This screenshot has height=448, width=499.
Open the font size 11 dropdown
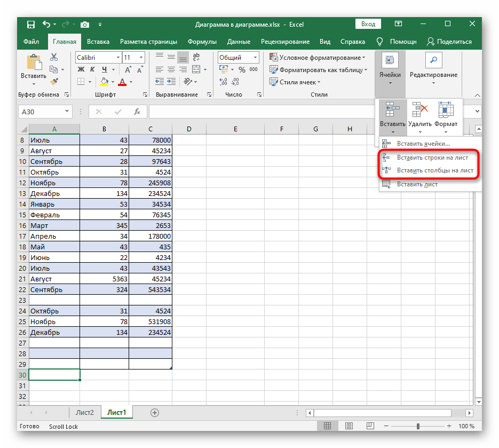(141, 58)
